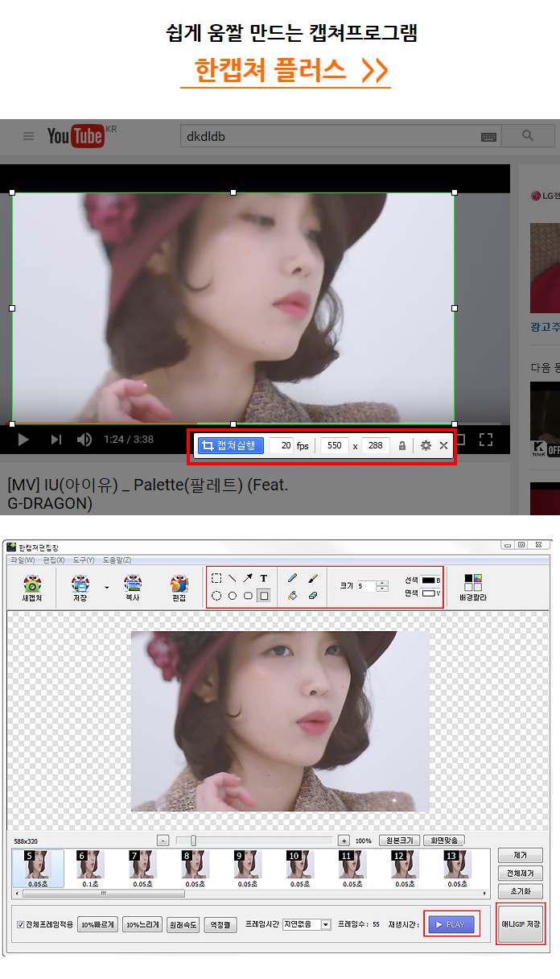Image resolution: width=560 pixels, height=979 pixels.
Task: Select the circle shape tool
Action: 232,596
